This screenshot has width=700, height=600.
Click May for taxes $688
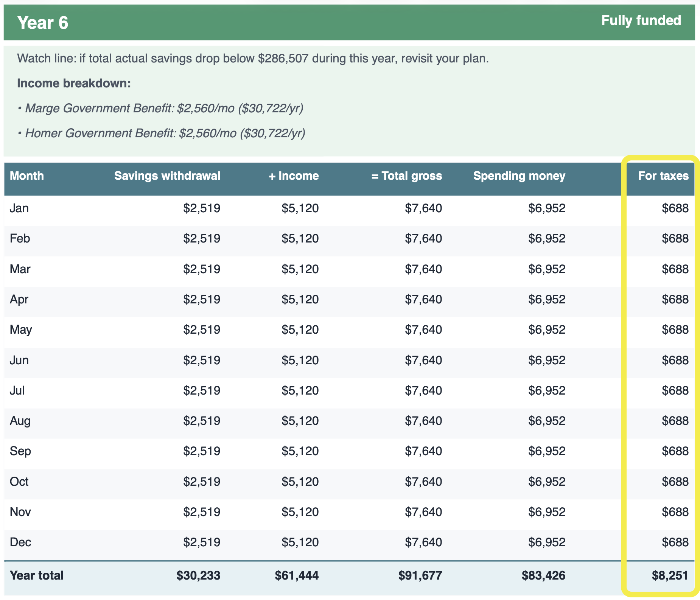point(675,330)
